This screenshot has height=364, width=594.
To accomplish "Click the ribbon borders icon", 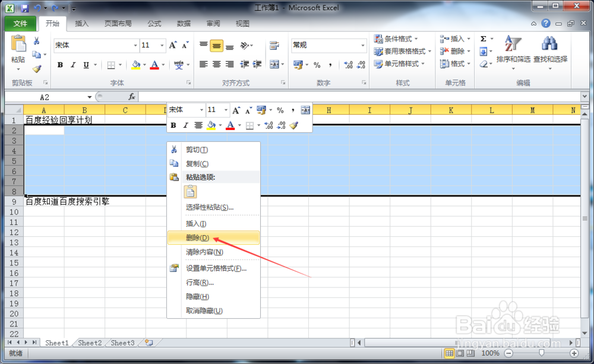I will pyautogui.click(x=111, y=65).
